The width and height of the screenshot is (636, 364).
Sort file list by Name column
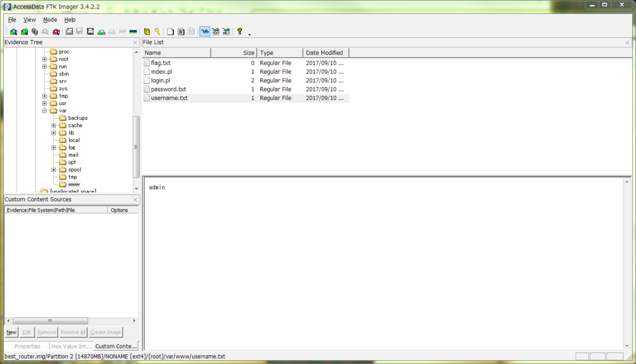pyautogui.click(x=176, y=53)
